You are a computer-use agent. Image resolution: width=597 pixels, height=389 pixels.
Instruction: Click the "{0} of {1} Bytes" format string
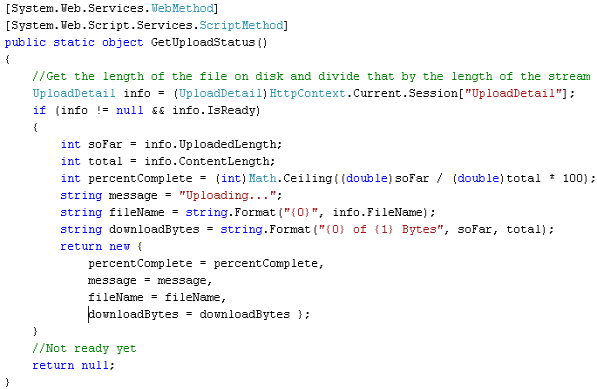tap(381, 230)
